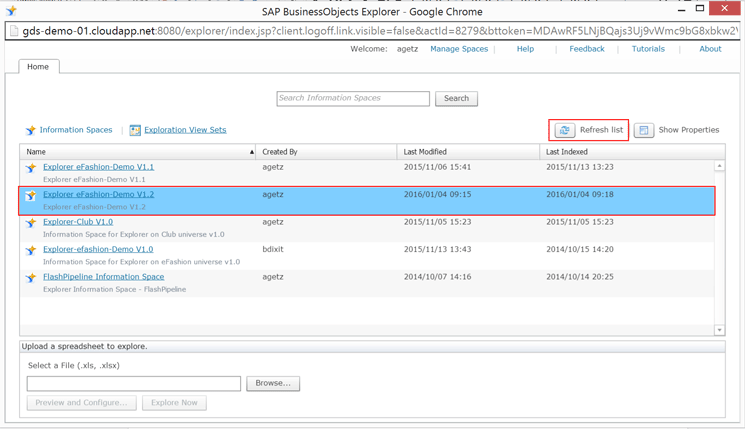The height and width of the screenshot is (429, 745).
Task: Click Last Modified 2015/11/06 15:41 cell
Action: (x=438, y=167)
